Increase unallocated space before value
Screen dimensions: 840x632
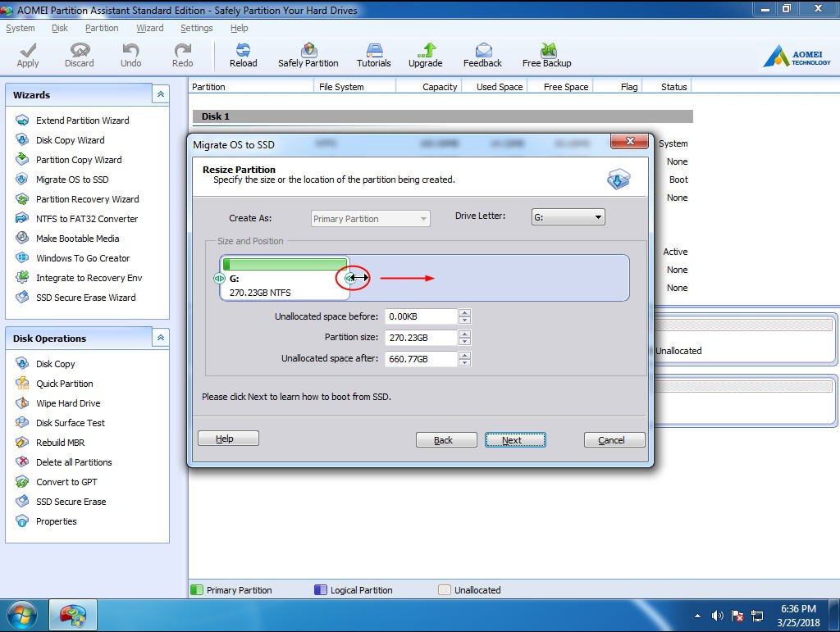(x=465, y=312)
